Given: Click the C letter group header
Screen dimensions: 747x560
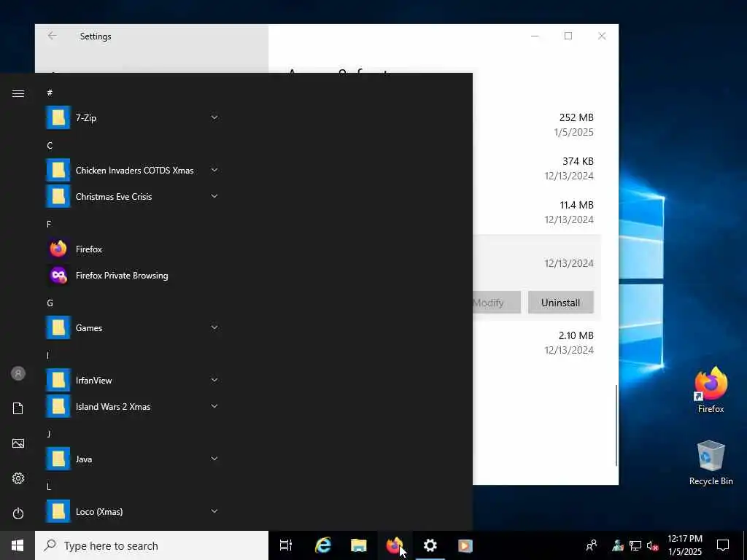Looking at the screenshot, I should pyautogui.click(x=50, y=146).
